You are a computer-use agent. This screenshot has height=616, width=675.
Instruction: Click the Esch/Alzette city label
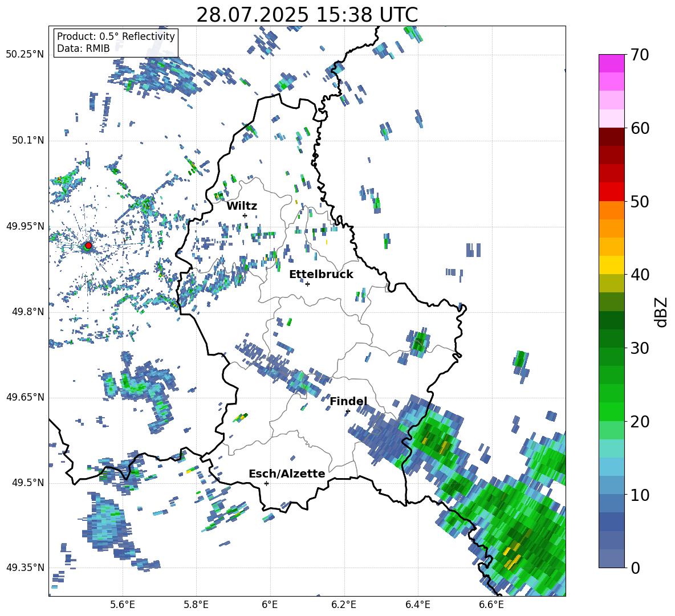[287, 474]
